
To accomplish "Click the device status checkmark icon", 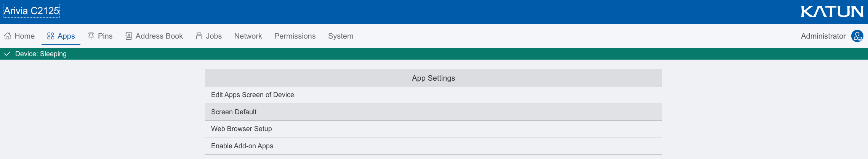I will [7, 54].
